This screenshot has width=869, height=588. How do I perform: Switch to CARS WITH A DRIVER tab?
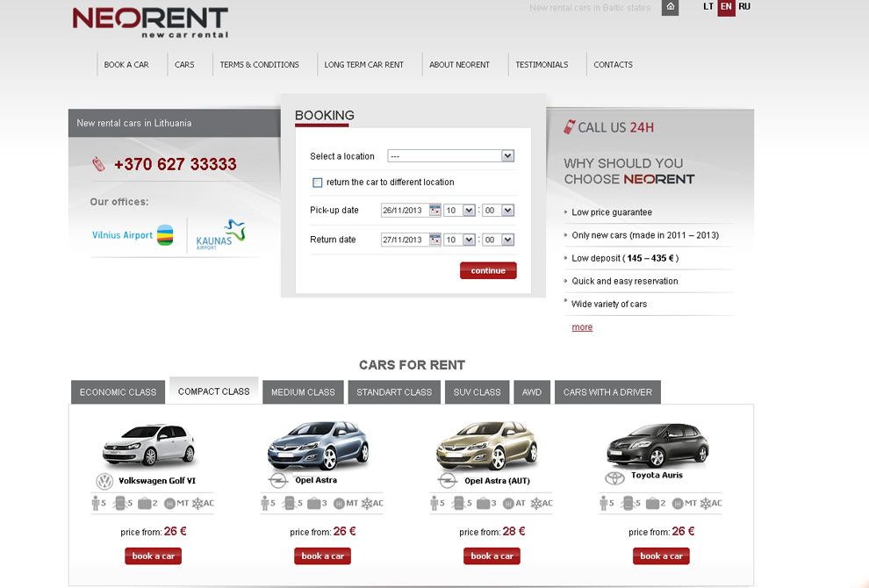607,391
